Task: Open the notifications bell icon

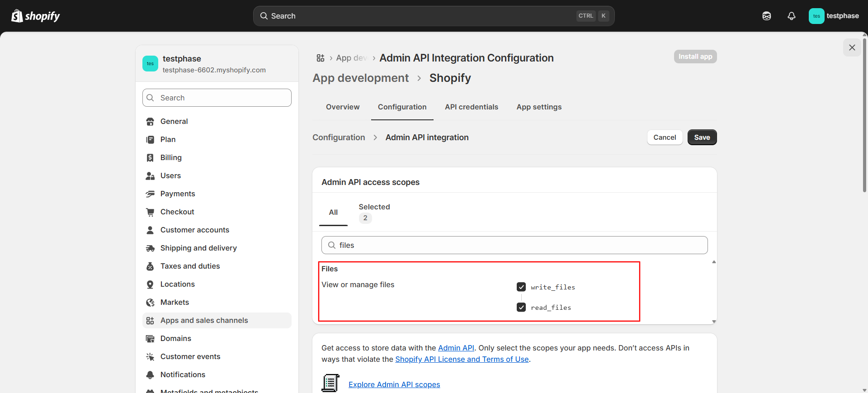Action: [791, 16]
